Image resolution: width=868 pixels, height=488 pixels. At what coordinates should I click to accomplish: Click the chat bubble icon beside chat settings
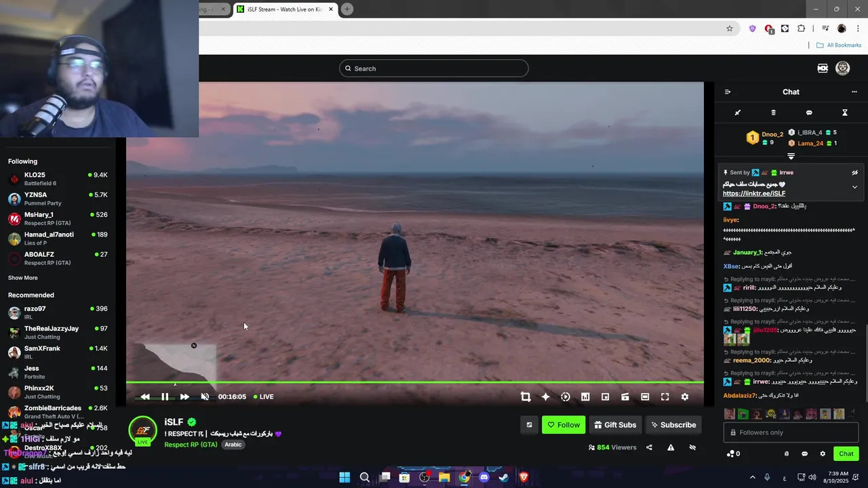(x=805, y=454)
